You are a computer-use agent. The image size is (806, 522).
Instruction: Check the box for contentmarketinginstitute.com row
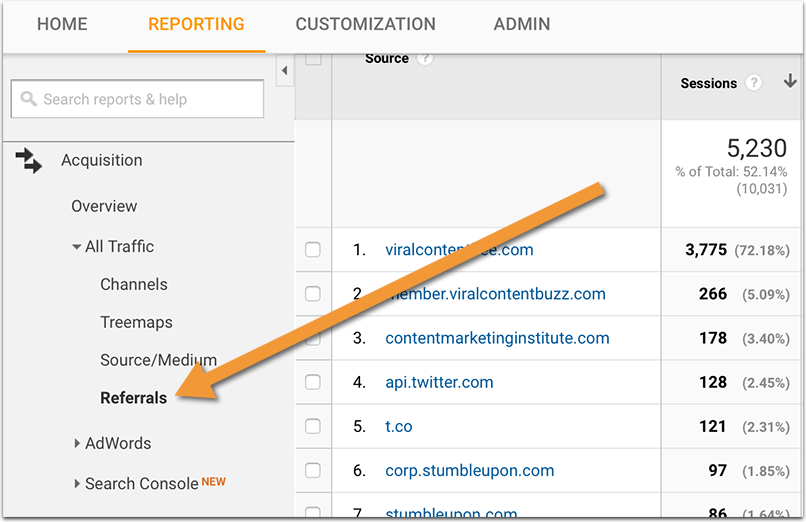tap(313, 338)
